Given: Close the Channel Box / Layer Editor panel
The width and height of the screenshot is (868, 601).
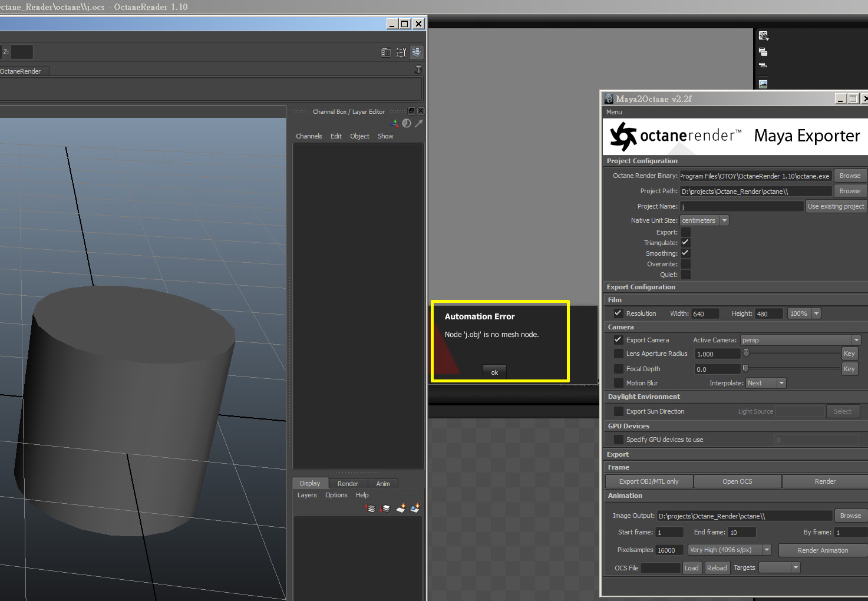Looking at the screenshot, I should 421,111.
